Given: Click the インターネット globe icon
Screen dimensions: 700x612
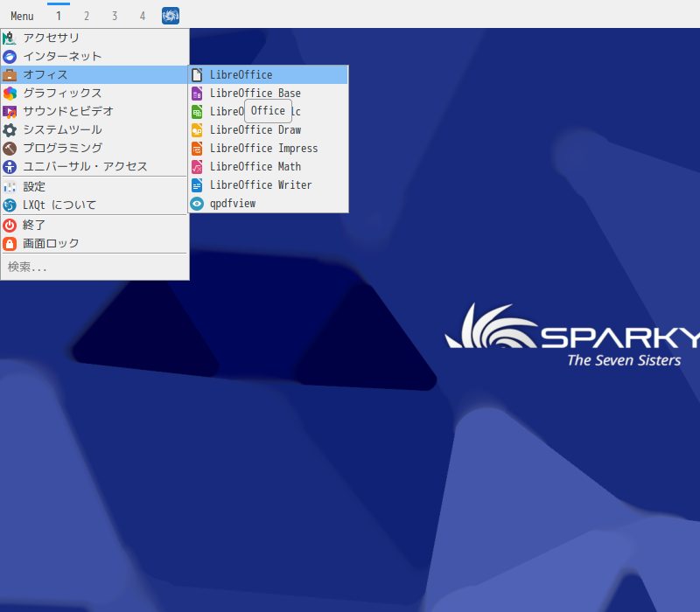Looking at the screenshot, I should point(10,56).
